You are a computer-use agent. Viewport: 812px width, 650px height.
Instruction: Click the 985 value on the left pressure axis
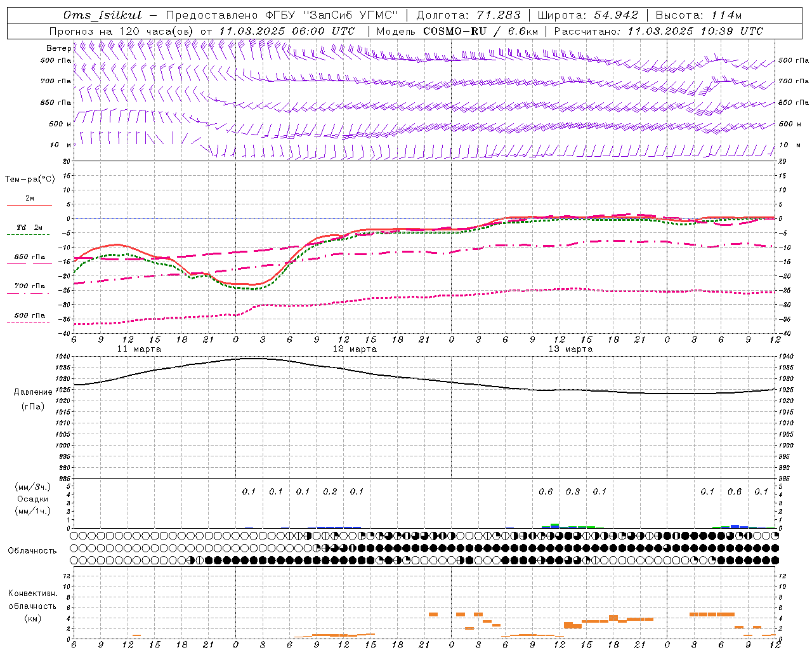click(x=66, y=479)
